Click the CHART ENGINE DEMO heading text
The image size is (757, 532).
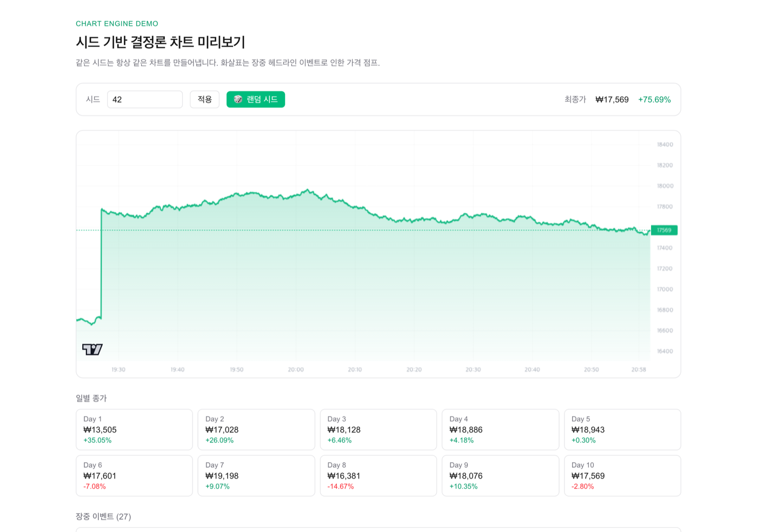point(117,24)
